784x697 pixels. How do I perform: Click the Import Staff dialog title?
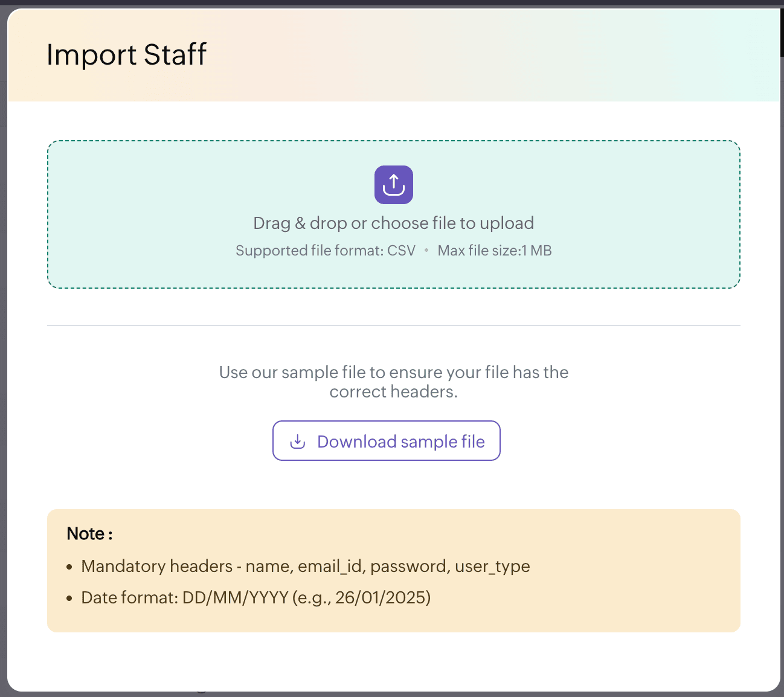(x=127, y=54)
